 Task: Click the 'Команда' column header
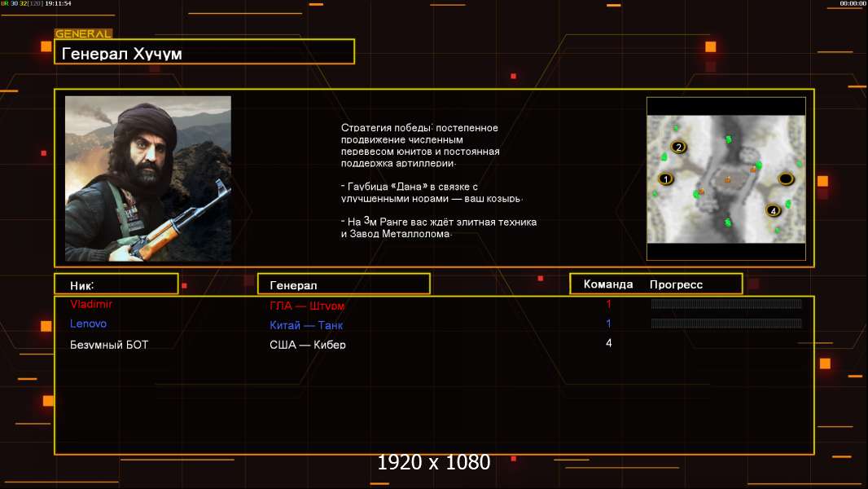coord(607,284)
